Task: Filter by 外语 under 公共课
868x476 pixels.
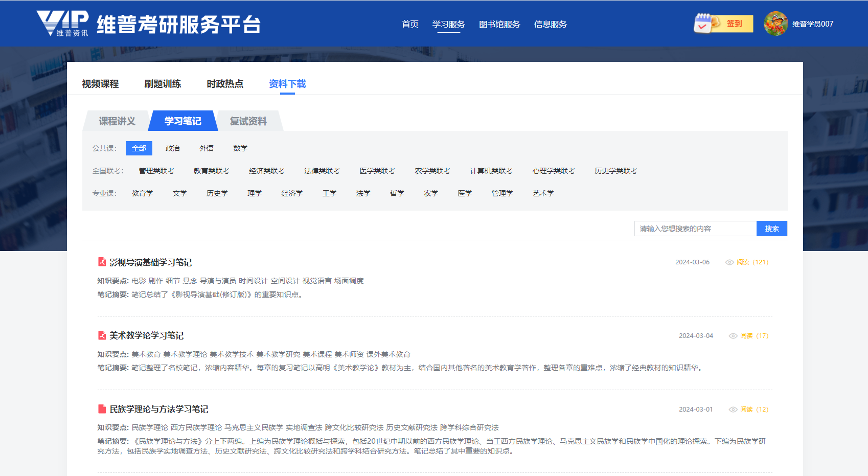Action: click(x=207, y=148)
